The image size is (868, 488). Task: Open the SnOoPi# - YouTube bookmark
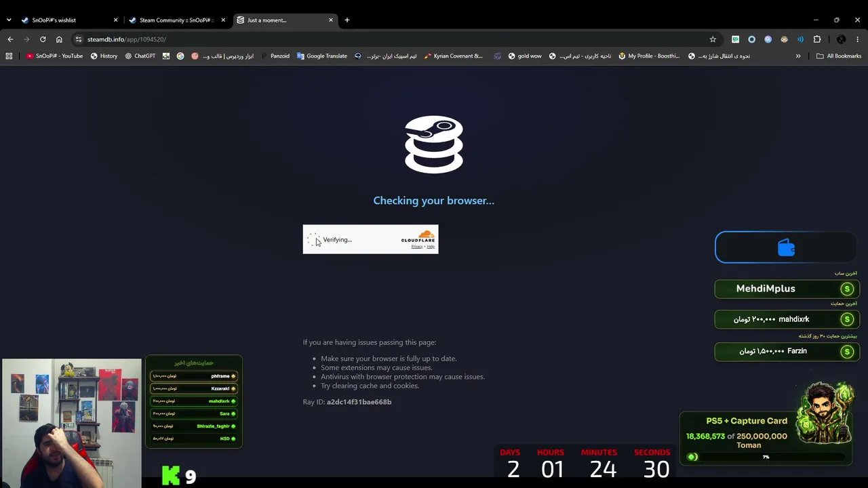[x=54, y=56]
